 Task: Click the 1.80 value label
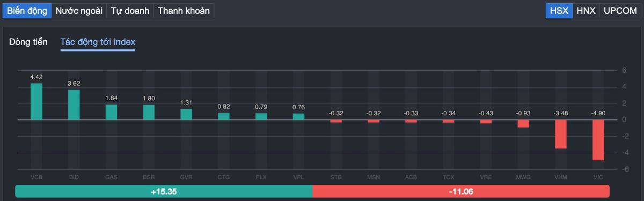point(149,99)
